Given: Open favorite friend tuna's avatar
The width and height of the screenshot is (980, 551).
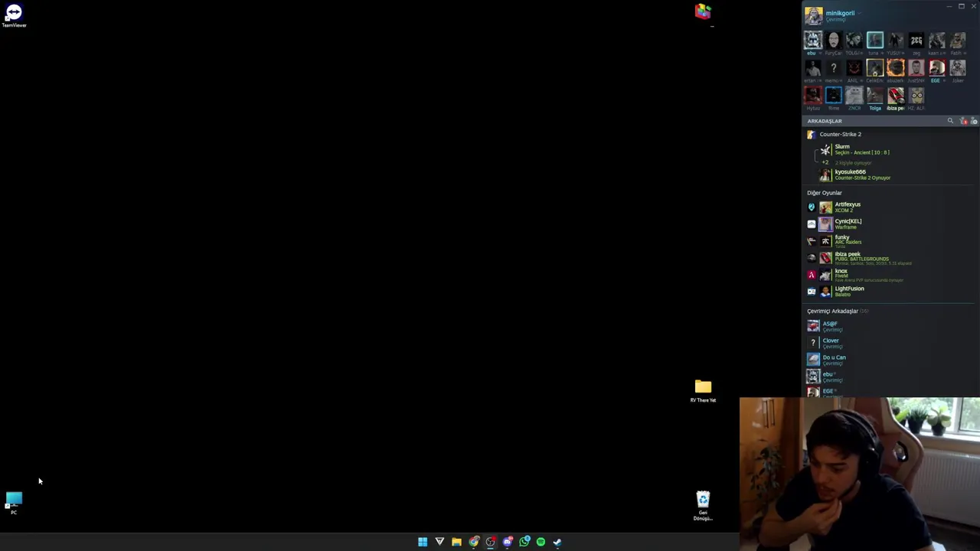Looking at the screenshot, I should tap(875, 40).
